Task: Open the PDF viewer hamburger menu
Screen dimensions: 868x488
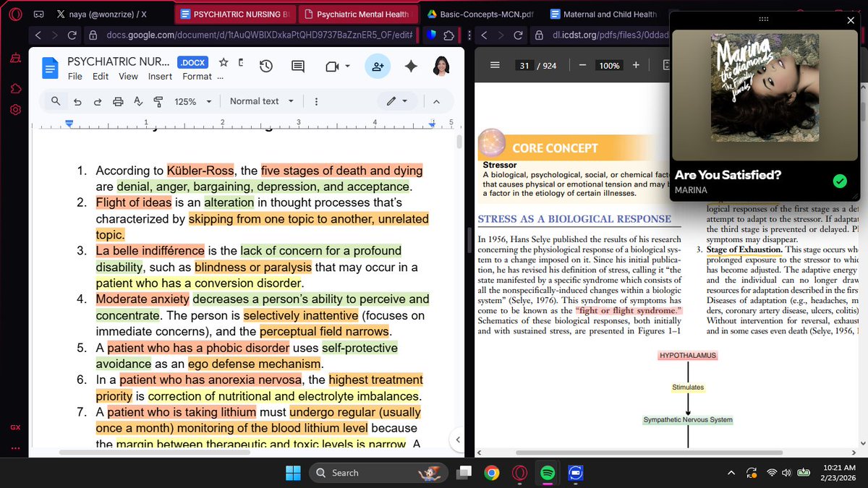Action: [495, 64]
